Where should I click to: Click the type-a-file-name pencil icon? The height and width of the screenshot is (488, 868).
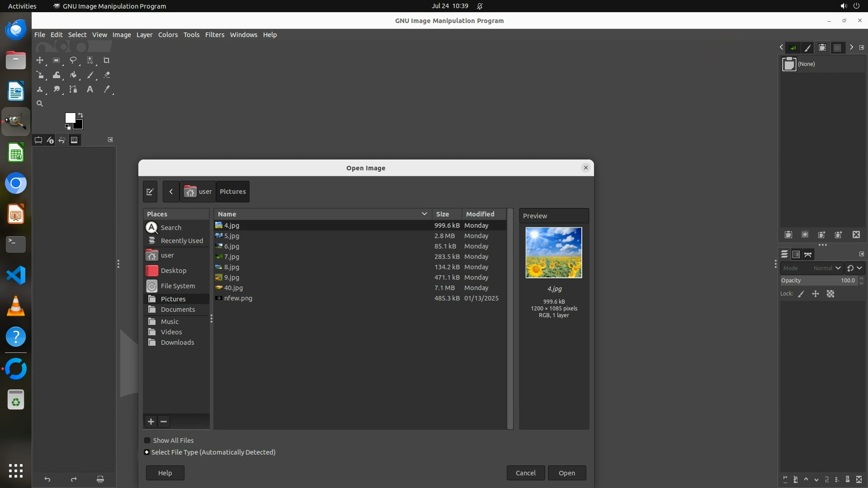click(150, 192)
